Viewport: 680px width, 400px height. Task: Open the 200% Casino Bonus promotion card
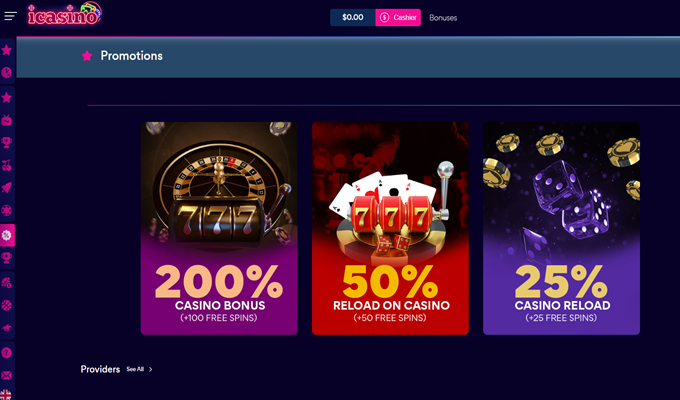(219, 228)
